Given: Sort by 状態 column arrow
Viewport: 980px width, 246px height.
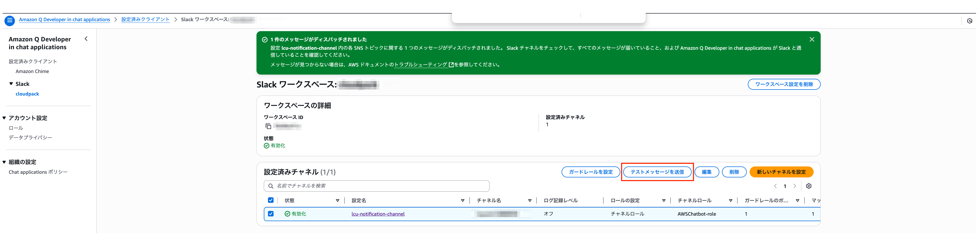Looking at the screenshot, I should pos(337,201).
